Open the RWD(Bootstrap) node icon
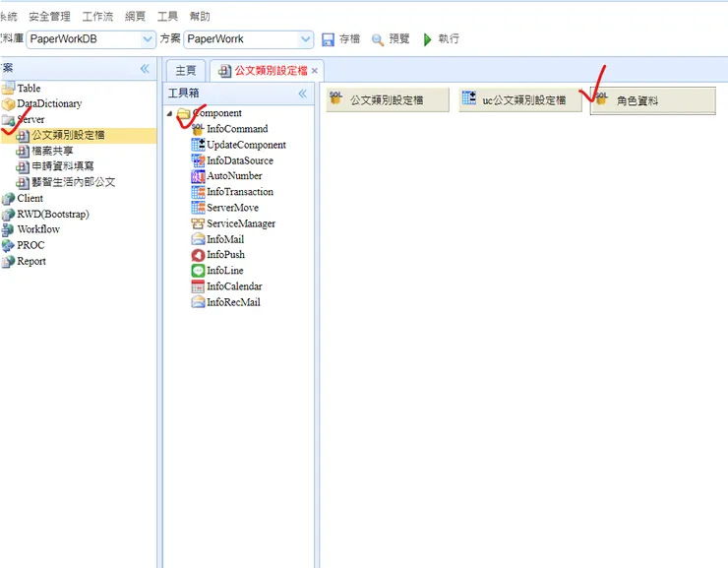The image size is (728, 568). point(8,214)
